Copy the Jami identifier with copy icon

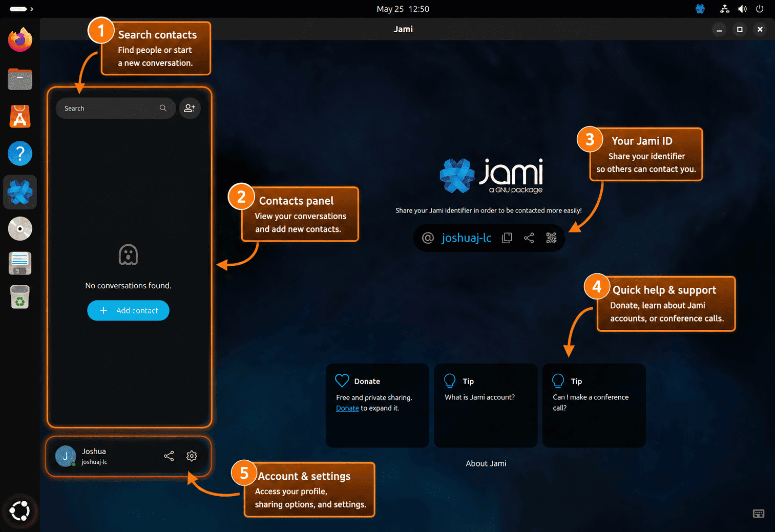507,238
